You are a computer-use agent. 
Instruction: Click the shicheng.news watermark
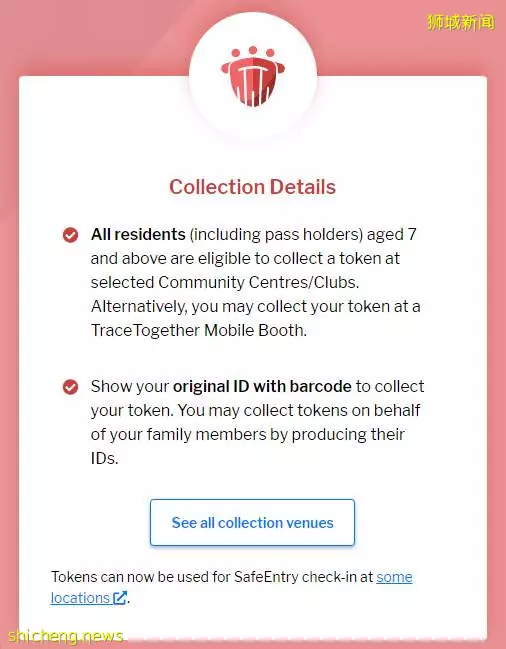click(x=66, y=636)
